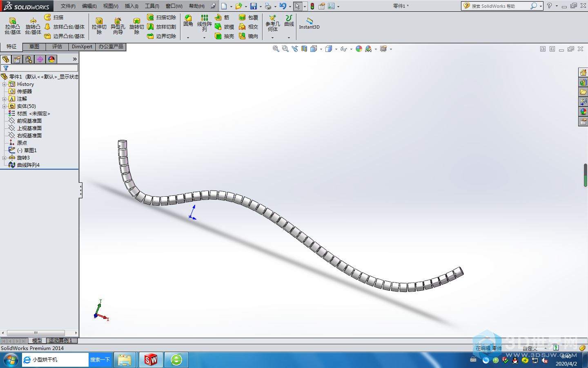This screenshot has width=588, height=368.
Task: Click the SolidWorks help search field
Action: tap(500, 6)
